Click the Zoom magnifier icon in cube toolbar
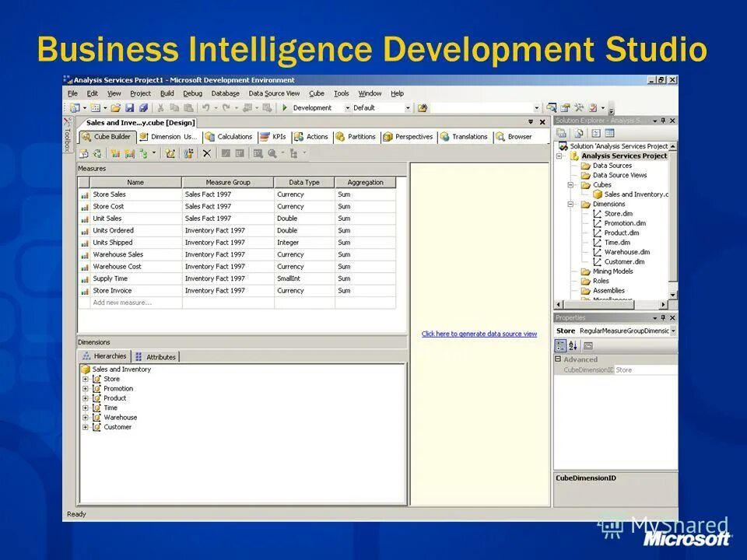Screen dimensions: 747x560 (272, 153)
